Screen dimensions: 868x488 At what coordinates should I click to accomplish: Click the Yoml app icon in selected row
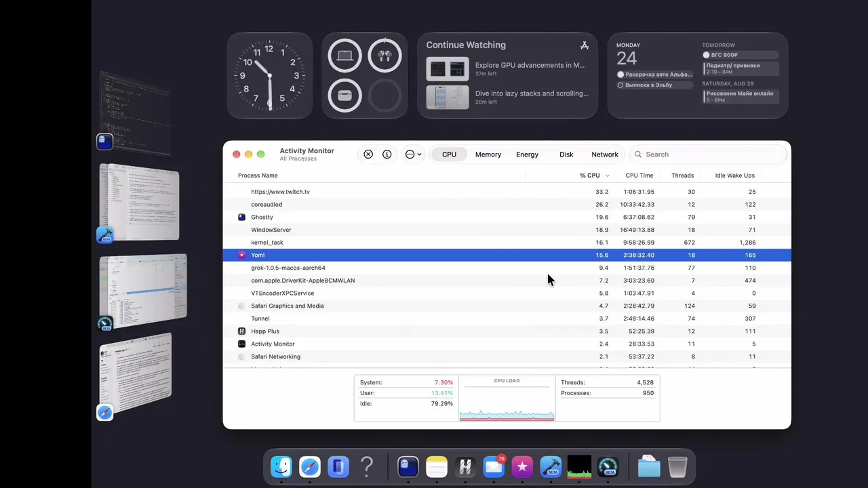pyautogui.click(x=241, y=255)
